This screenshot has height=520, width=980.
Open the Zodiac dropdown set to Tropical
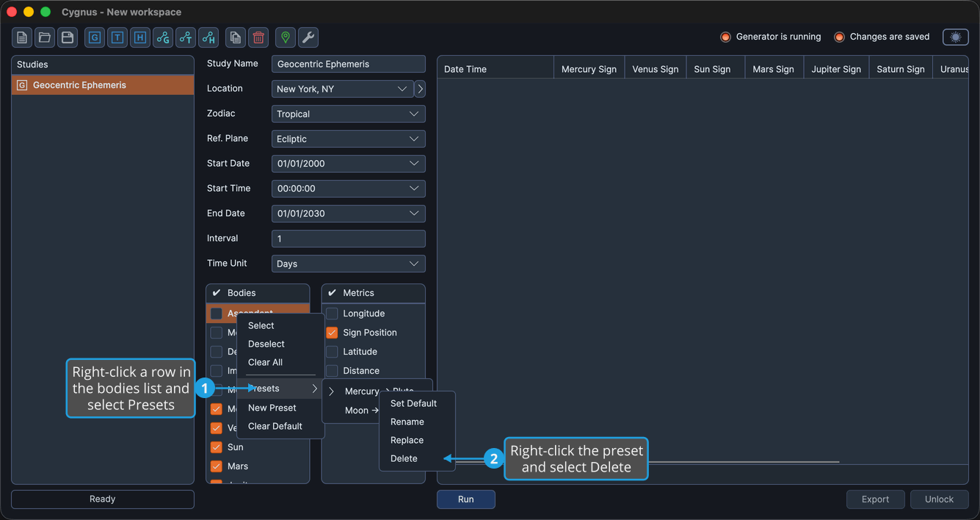coord(349,114)
